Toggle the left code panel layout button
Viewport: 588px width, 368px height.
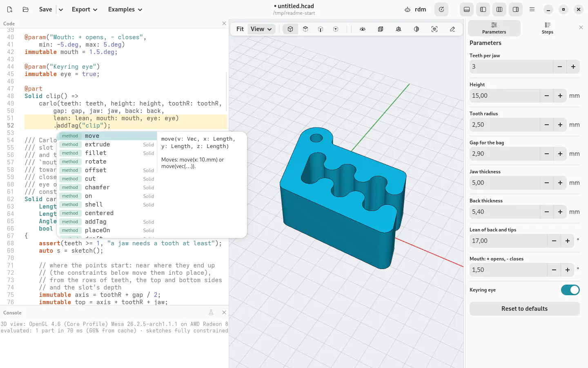(x=483, y=9)
